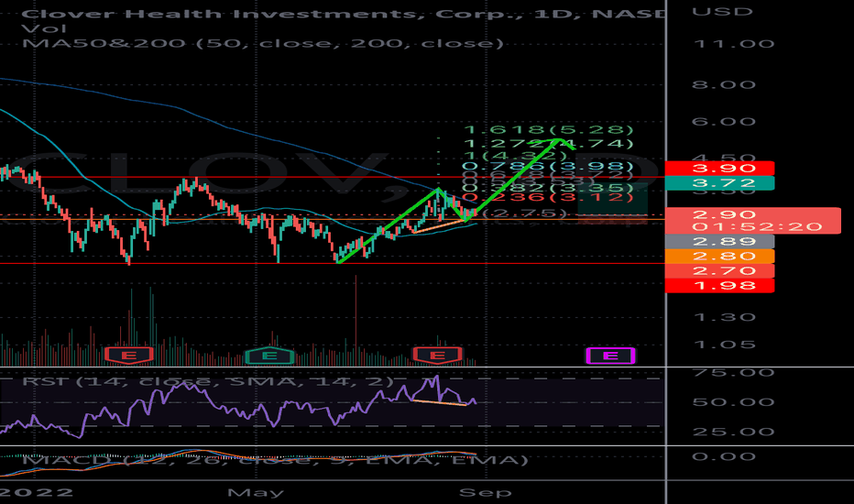Click the 75.00 RSI axis value

pyautogui.click(x=734, y=373)
